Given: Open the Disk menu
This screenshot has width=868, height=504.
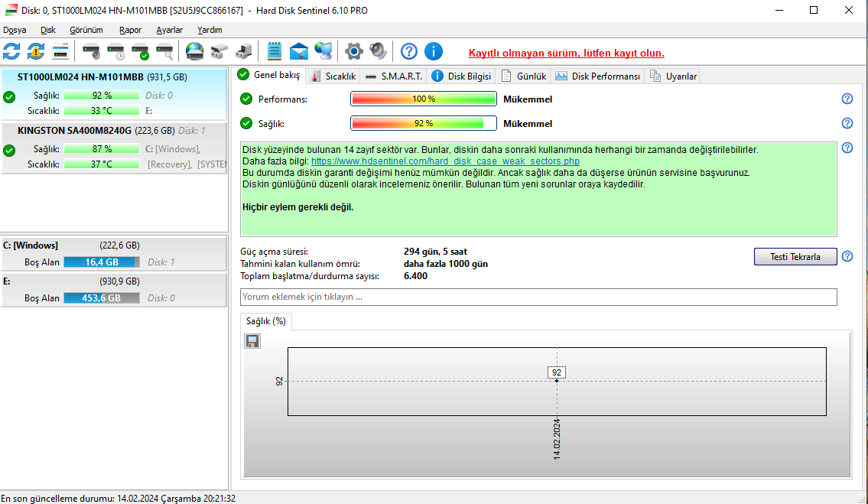Looking at the screenshot, I should pos(47,30).
